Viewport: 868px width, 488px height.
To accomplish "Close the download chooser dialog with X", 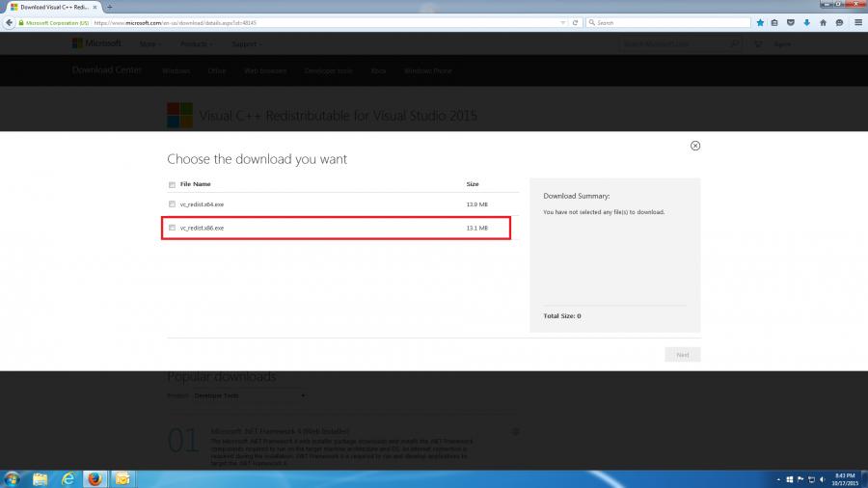I will coord(695,146).
